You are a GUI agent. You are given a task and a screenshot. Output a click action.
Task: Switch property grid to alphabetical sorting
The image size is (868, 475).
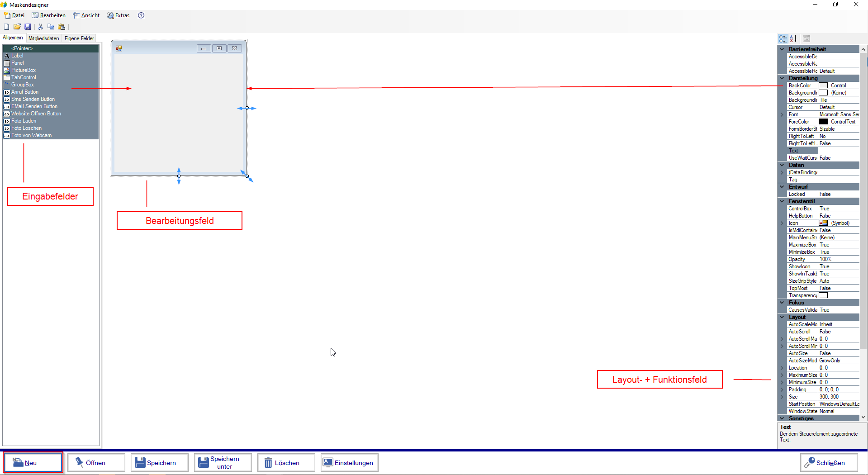click(x=793, y=39)
